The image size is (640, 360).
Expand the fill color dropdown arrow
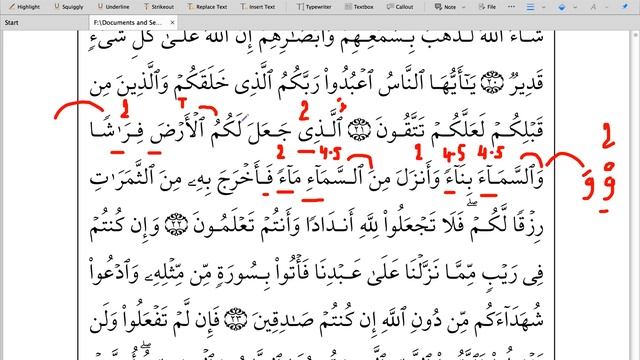575,7
